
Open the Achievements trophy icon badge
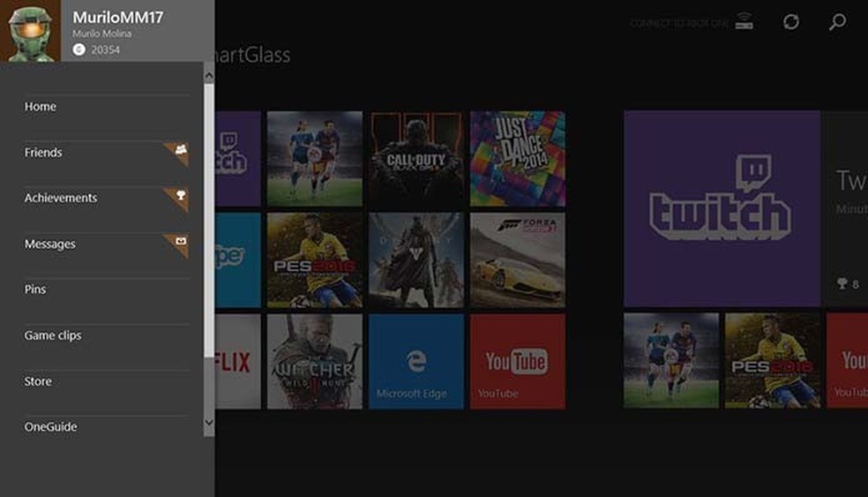[181, 195]
